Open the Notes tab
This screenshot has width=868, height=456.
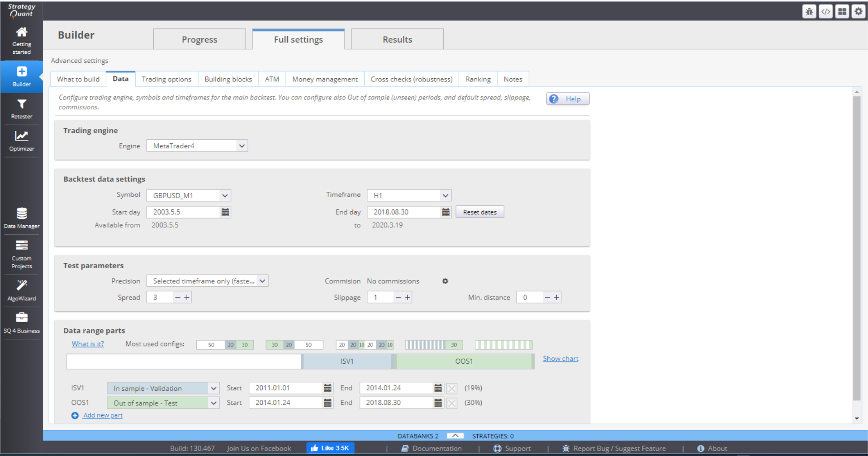513,79
